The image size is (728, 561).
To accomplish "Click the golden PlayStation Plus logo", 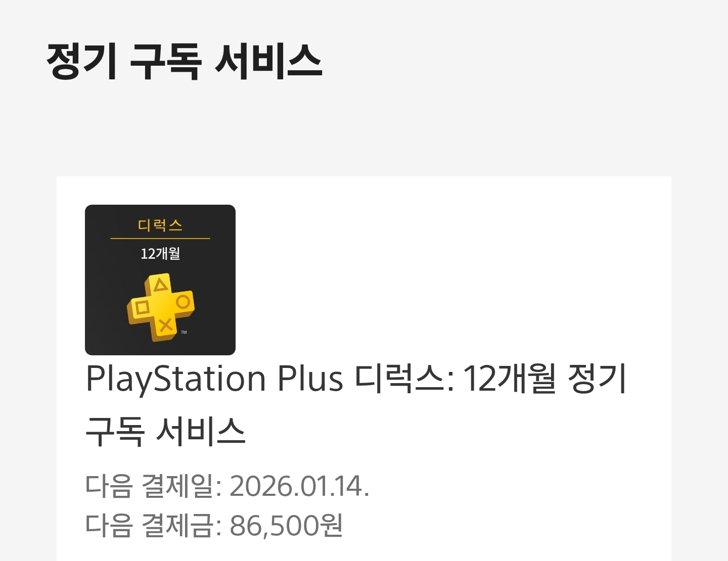I will pos(161,308).
